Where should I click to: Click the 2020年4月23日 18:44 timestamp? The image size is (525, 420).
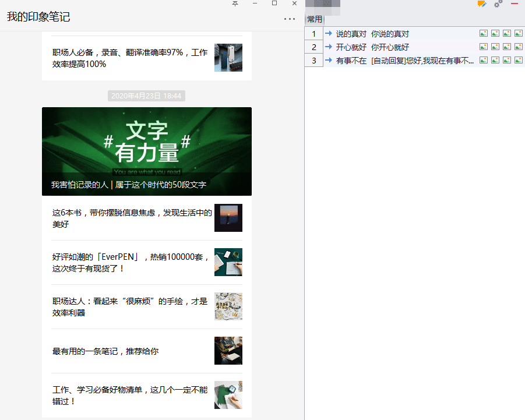(x=146, y=96)
